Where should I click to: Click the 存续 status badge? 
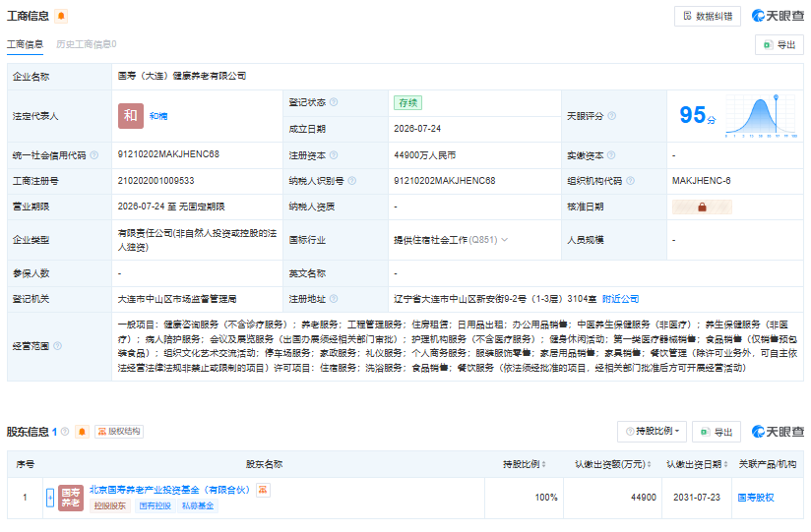407,103
